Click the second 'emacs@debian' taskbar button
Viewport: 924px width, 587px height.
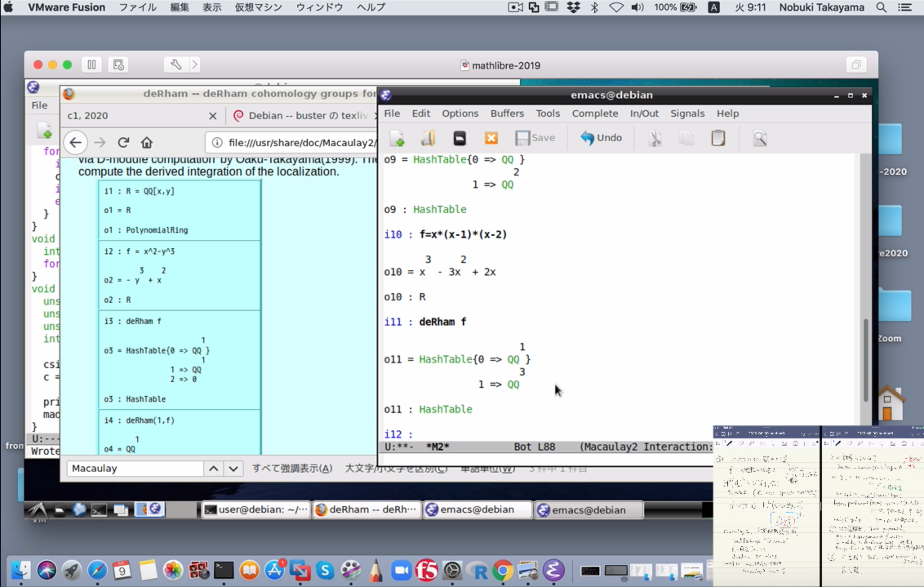(x=589, y=509)
